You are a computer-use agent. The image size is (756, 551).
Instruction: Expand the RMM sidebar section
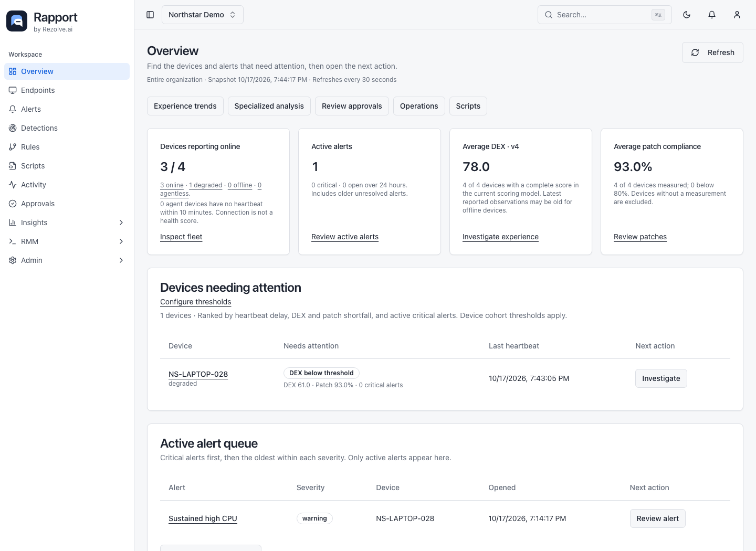tap(67, 241)
